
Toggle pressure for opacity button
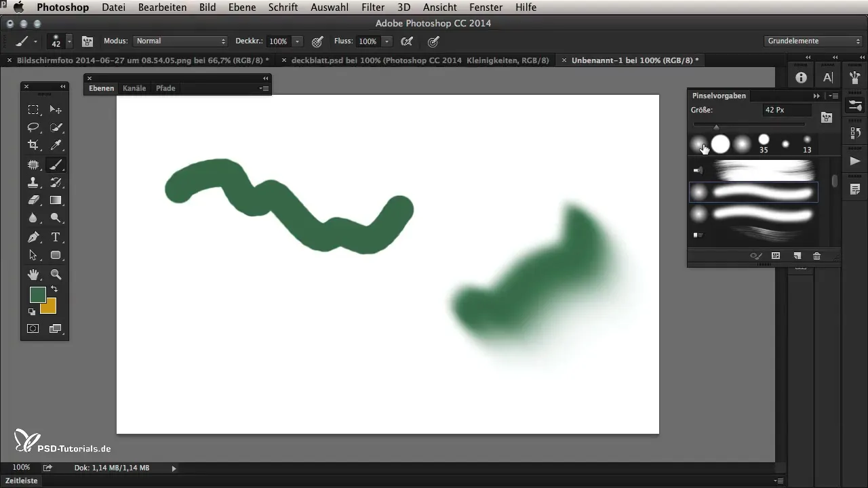[316, 41]
